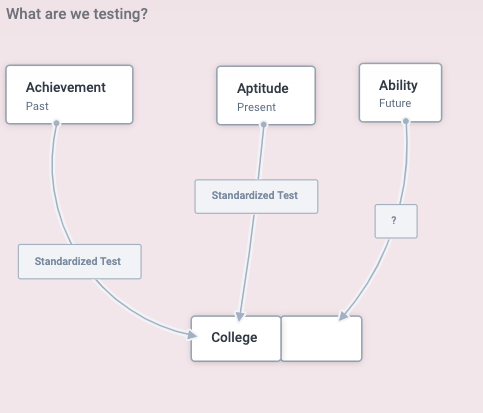This screenshot has width=483, height=413.
Task: Click connector dot below Ability node
Action: click(x=406, y=121)
